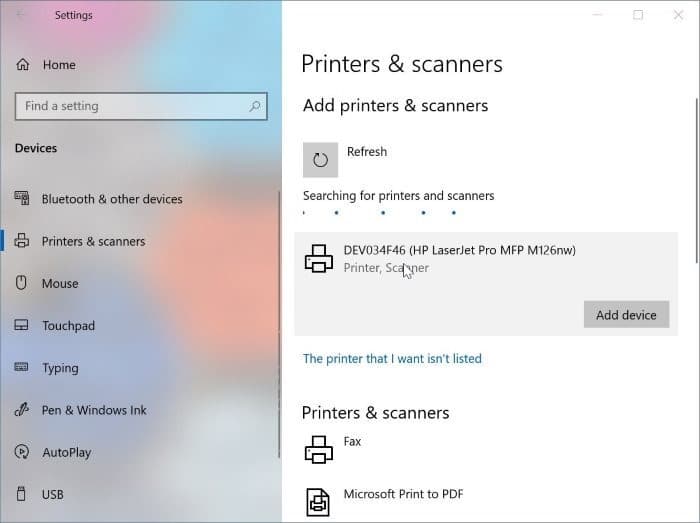Click the Pen & Windows Ink icon
Viewport: 700px width, 523px height.
click(x=21, y=409)
